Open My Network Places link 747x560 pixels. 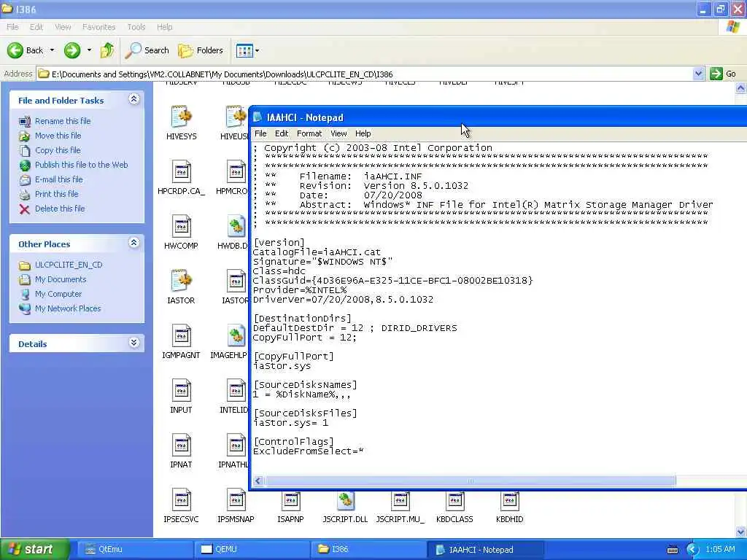pos(68,308)
